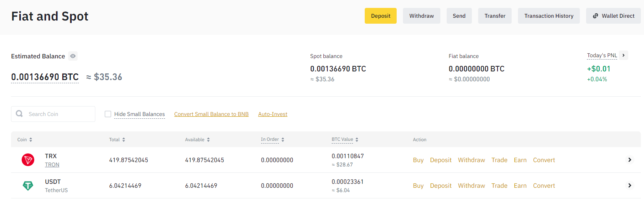Open Transaction History
The image size is (644, 200).
[x=549, y=16]
